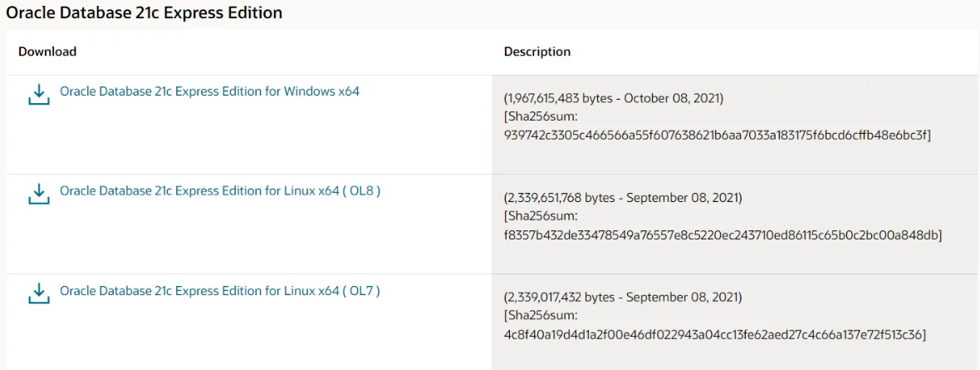Open Express Edition for Linux x64 (OL8) link
This screenshot has height=370, width=980.
pos(220,191)
